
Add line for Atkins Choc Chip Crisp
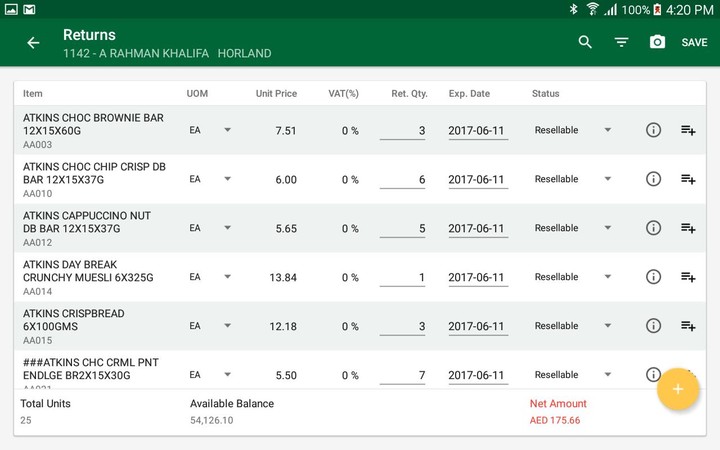[688, 179]
